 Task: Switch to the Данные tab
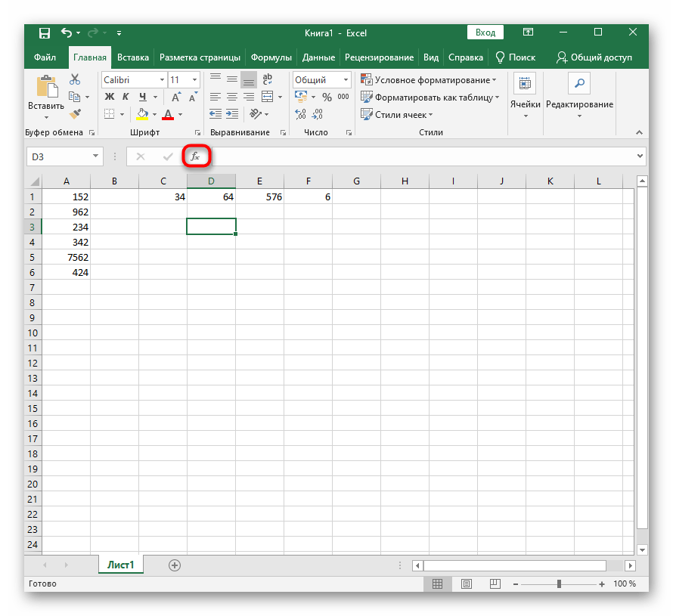click(318, 57)
